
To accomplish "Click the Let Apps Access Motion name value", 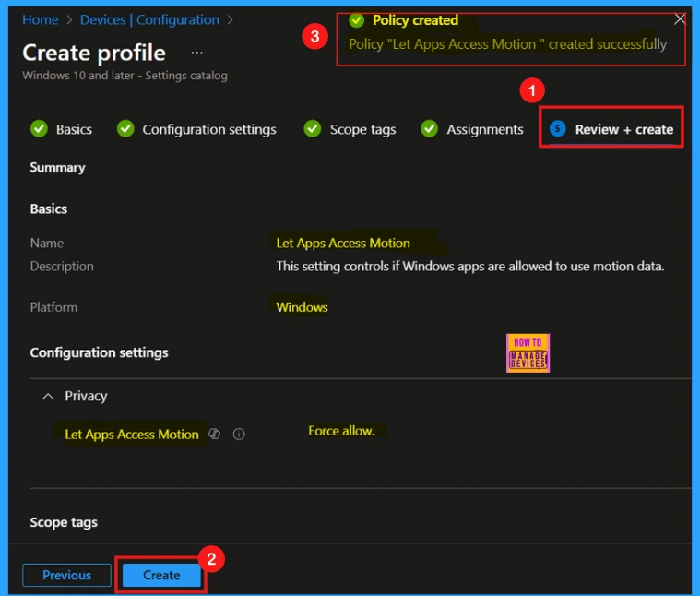I will (343, 244).
